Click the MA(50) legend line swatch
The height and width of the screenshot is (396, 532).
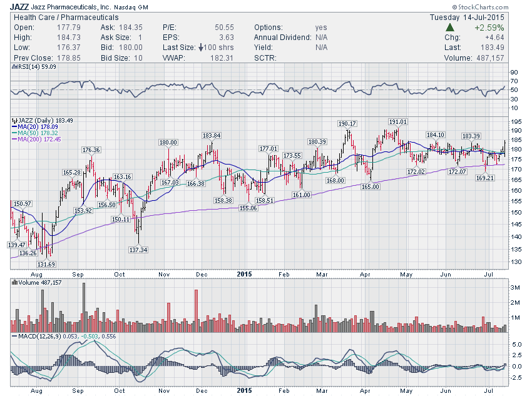[14, 133]
